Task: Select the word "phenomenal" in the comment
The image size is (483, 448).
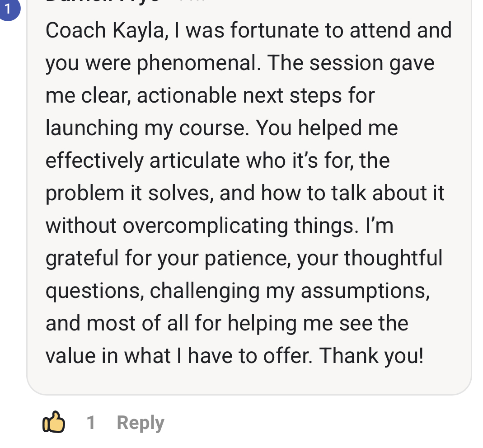Action: point(198,63)
